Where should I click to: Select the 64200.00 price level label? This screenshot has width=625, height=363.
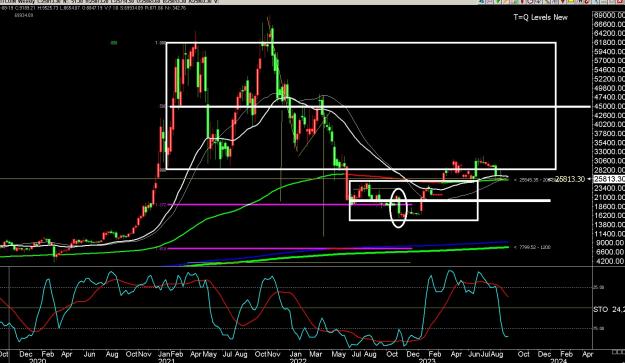click(x=609, y=33)
